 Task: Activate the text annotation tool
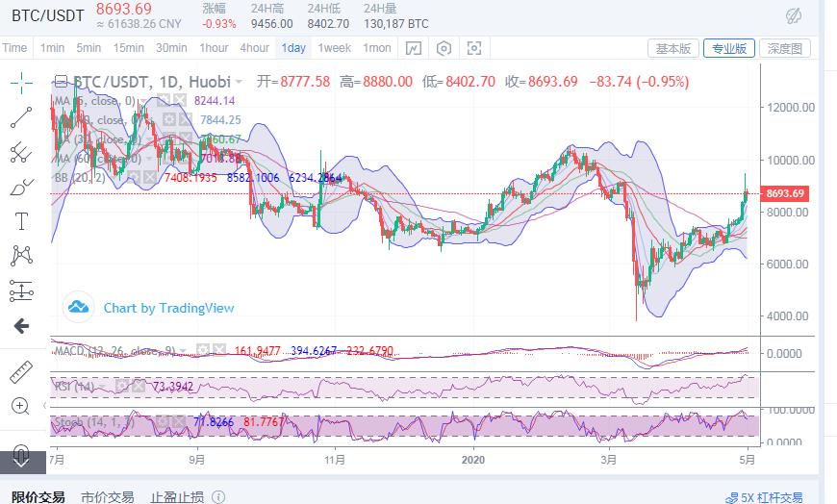coord(21,221)
